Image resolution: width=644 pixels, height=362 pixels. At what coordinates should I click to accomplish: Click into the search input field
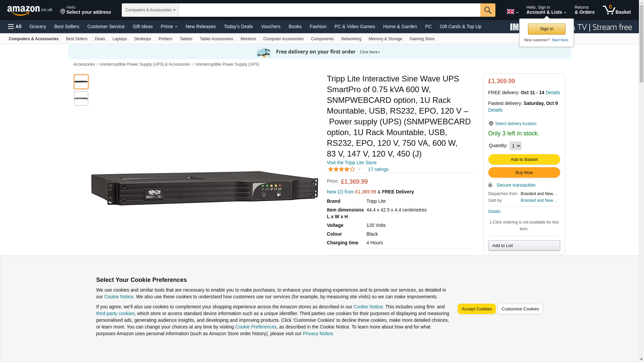[329, 10]
